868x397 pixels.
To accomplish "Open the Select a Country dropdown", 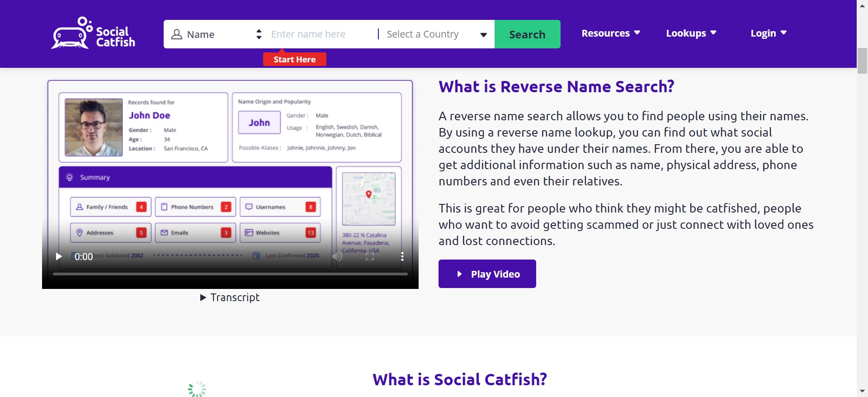I will tap(437, 34).
